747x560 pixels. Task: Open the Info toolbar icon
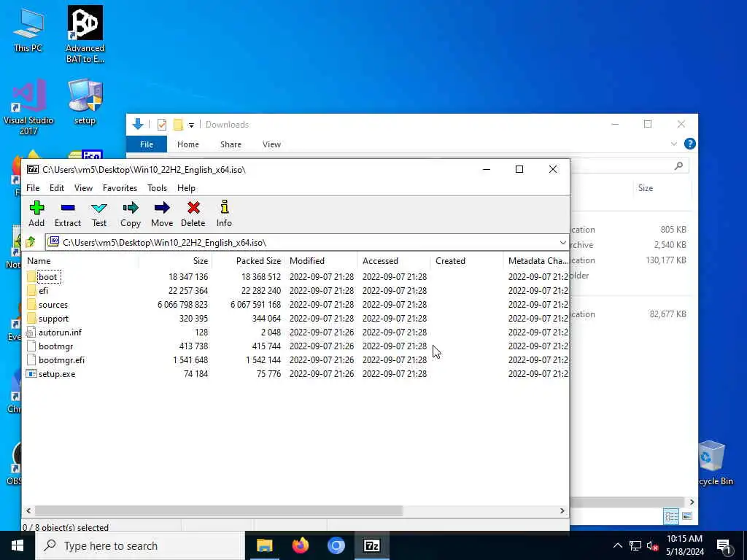tap(225, 207)
